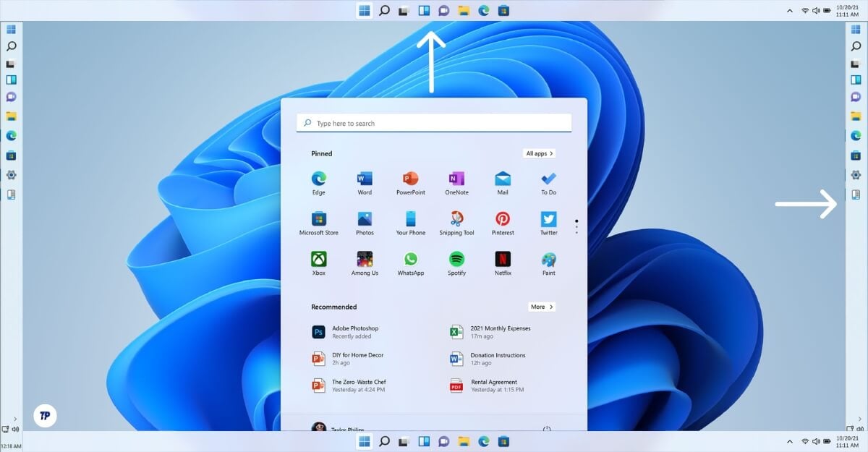Launch Snipping Tool

(x=456, y=223)
